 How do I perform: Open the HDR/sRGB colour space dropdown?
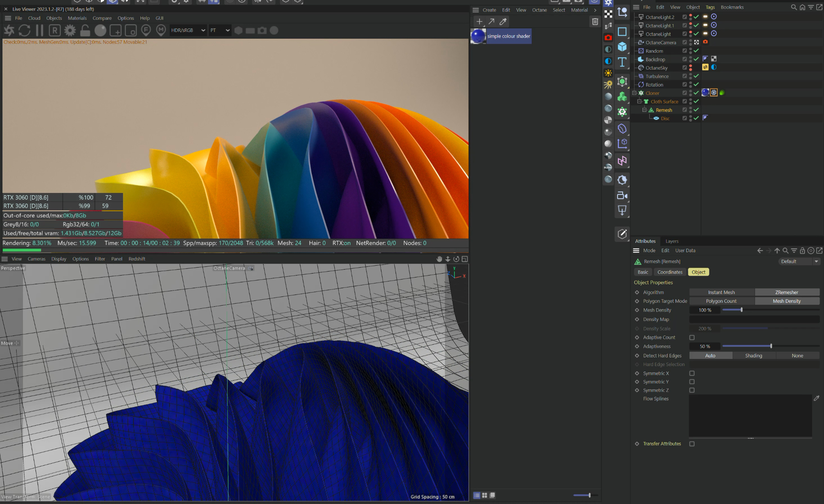tap(188, 30)
